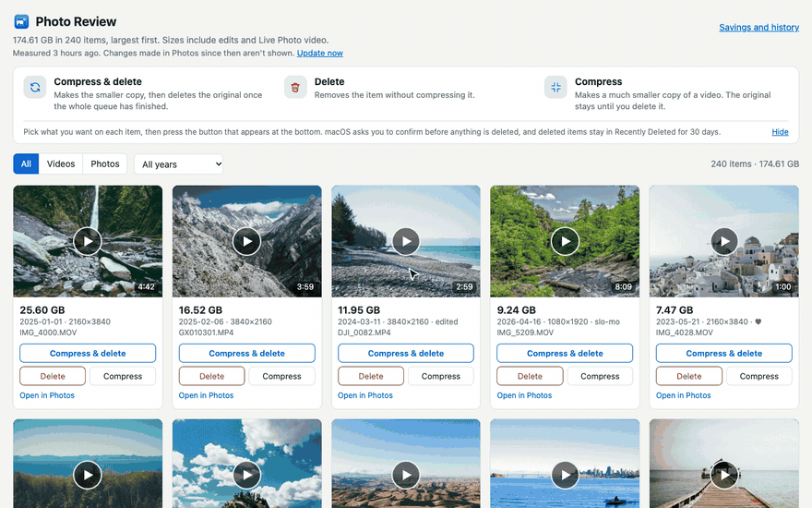Open IMG_5209.MOV in Photos

tap(524, 395)
